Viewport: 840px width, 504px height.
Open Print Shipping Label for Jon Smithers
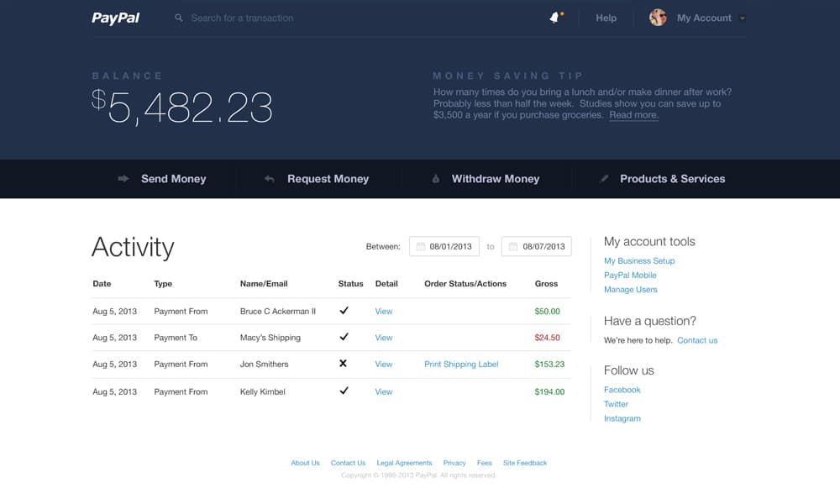click(x=463, y=364)
